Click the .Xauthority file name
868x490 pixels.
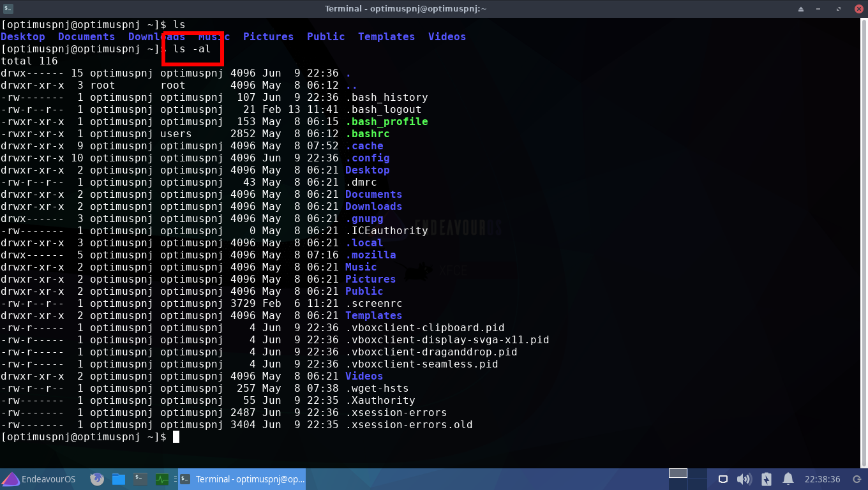(380, 401)
